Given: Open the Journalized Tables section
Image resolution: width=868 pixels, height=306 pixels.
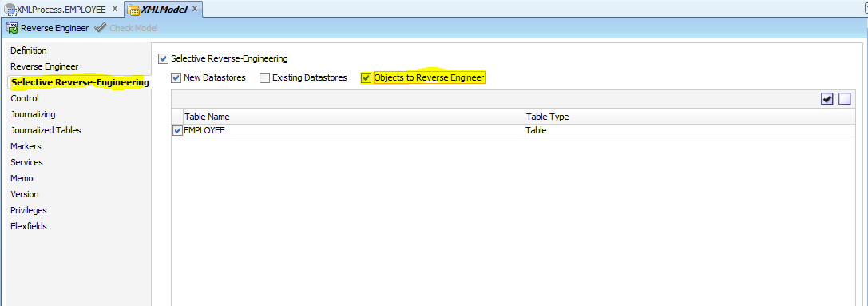Looking at the screenshot, I should tap(46, 131).
